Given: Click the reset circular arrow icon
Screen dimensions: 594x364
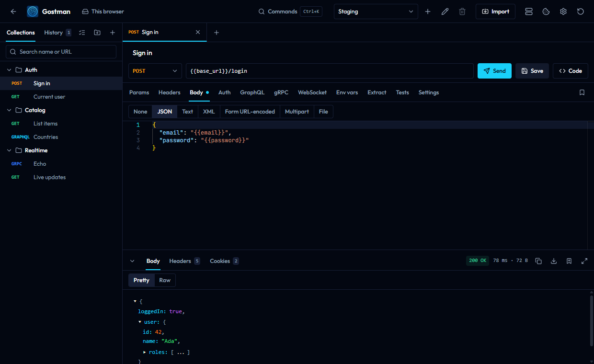Looking at the screenshot, I should tap(581, 11).
